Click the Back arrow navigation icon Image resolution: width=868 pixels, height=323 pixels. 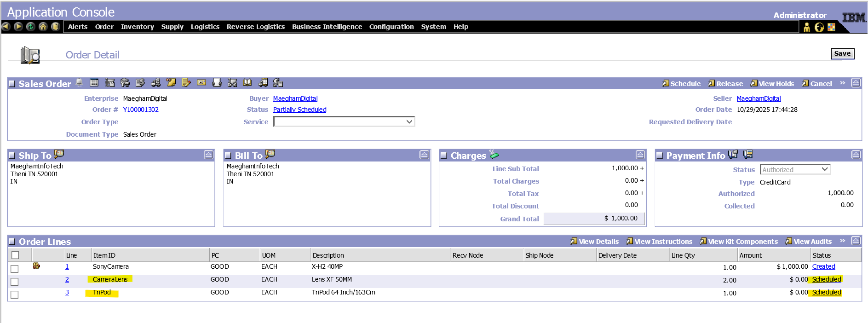6,27
